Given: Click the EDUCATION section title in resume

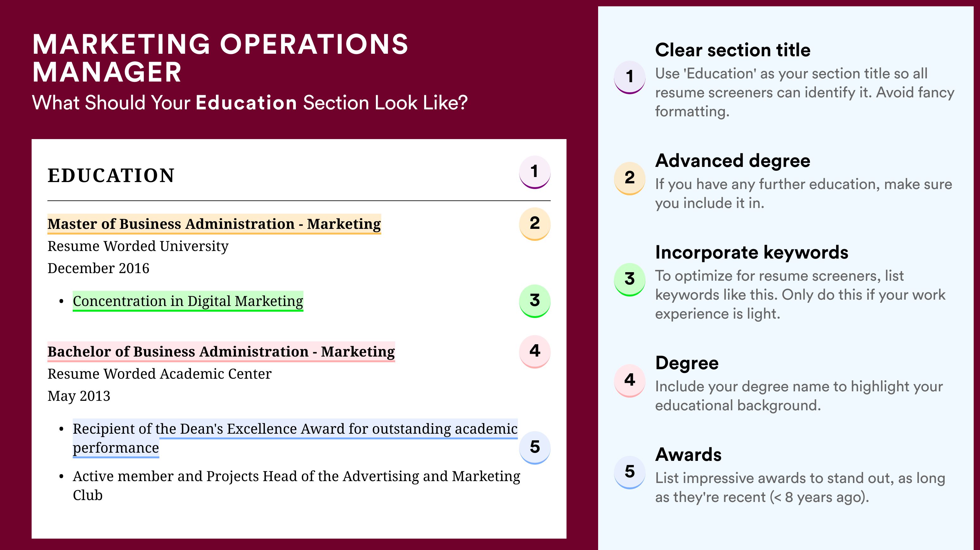Looking at the screenshot, I should click(111, 176).
